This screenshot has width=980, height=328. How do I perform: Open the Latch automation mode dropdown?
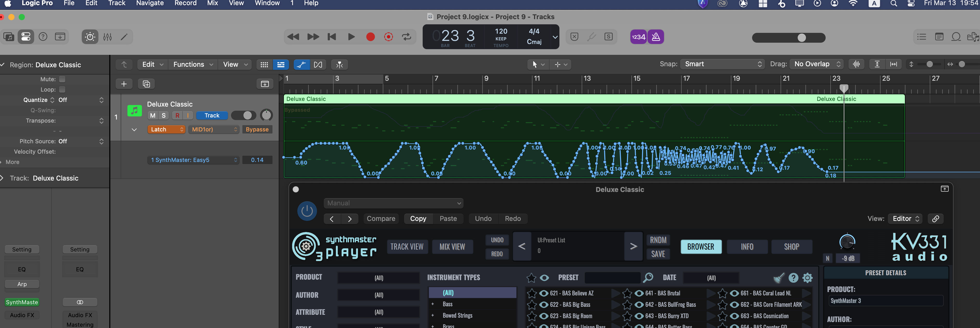click(166, 130)
